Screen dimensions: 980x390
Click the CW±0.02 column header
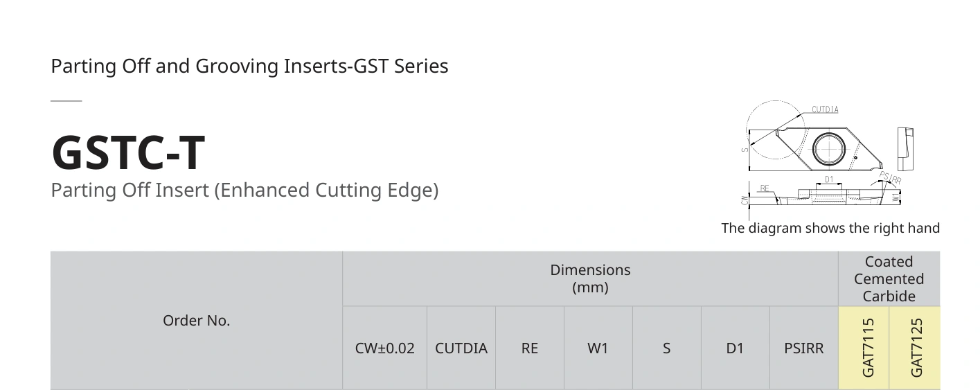click(385, 348)
